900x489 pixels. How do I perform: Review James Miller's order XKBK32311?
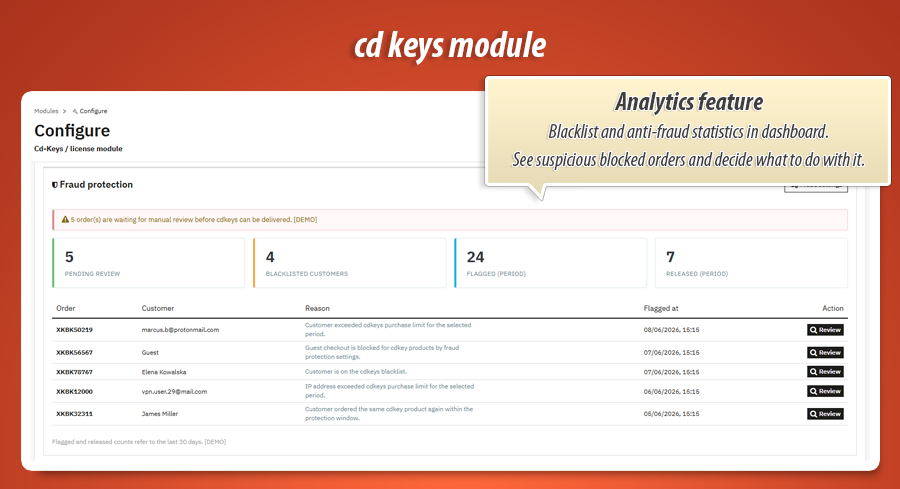pyautogui.click(x=825, y=414)
